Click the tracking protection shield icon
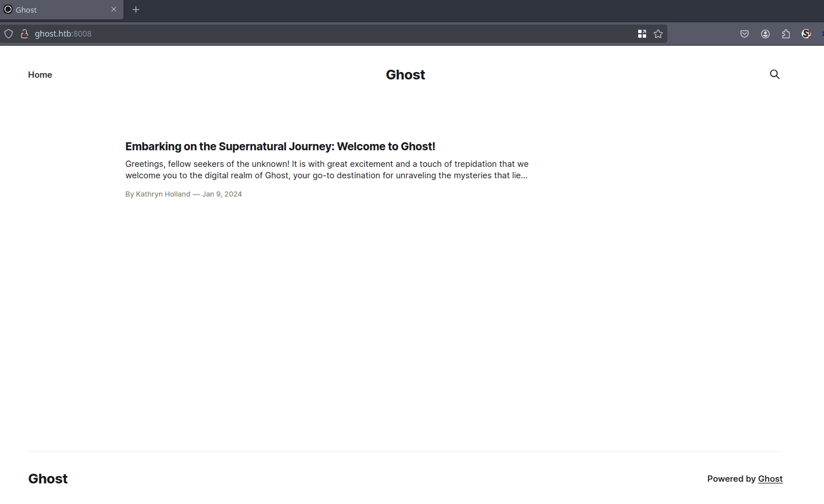824x504 pixels. [x=9, y=34]
